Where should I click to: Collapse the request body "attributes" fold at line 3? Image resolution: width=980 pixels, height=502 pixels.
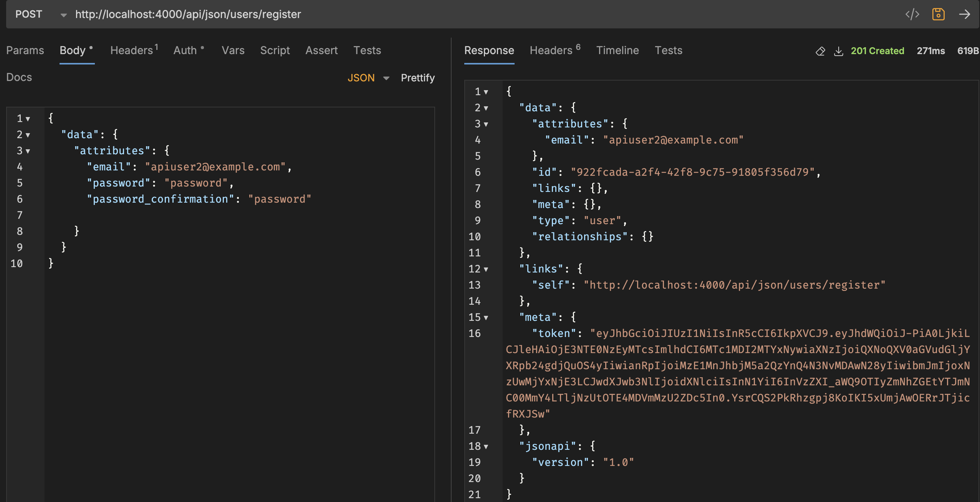pyautogui.click(x=28, y=151)
